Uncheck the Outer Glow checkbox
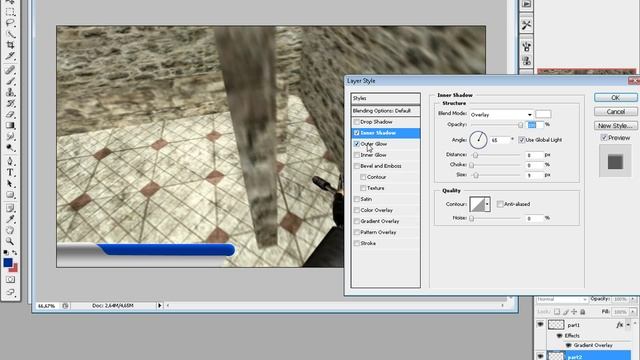The height and width of the screenshot is (360, 640). (x=357, y=144)
